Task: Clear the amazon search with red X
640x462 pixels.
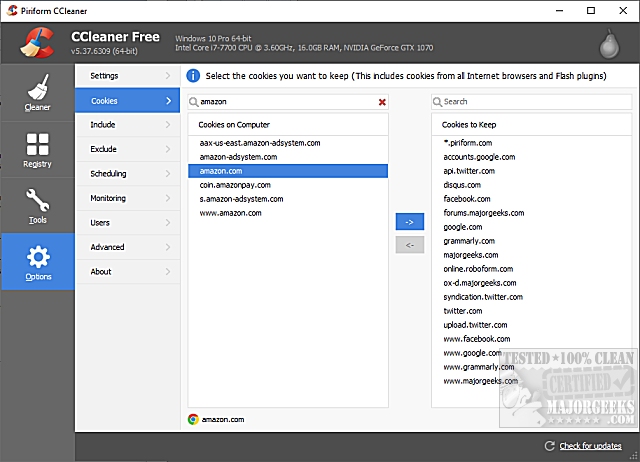Action: (382, 102)
